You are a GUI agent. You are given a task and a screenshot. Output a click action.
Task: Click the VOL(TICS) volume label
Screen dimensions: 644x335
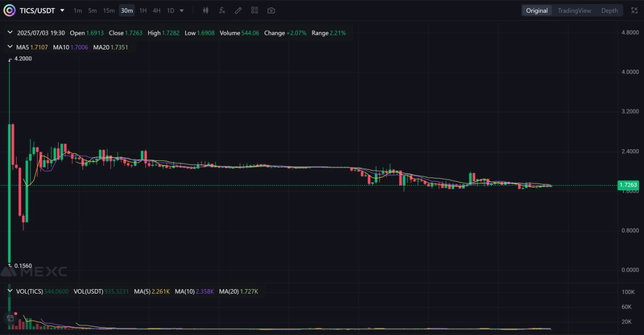coord(43,292)
